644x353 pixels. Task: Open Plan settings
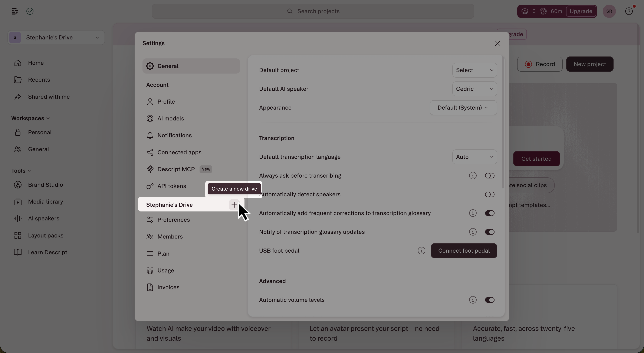[x=191, y=254]
